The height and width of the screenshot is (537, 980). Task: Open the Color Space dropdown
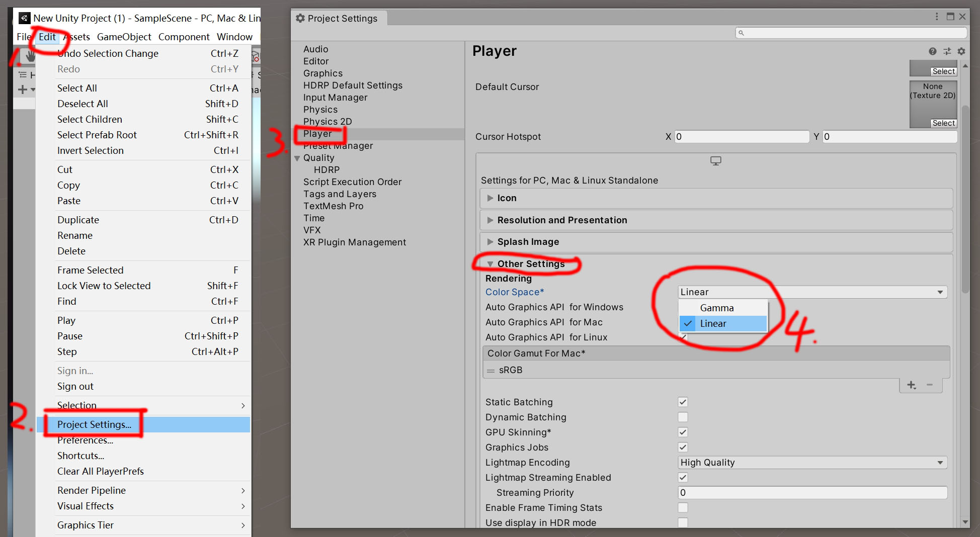pos(812,292)
